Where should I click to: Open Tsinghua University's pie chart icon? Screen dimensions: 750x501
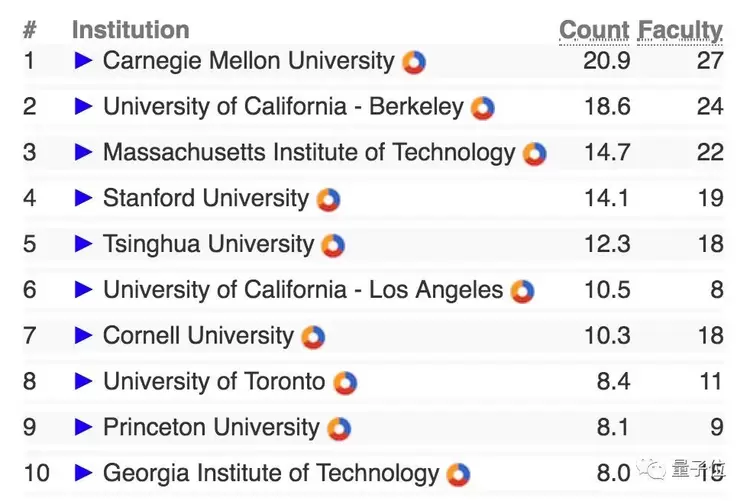(x=333, y=245)
